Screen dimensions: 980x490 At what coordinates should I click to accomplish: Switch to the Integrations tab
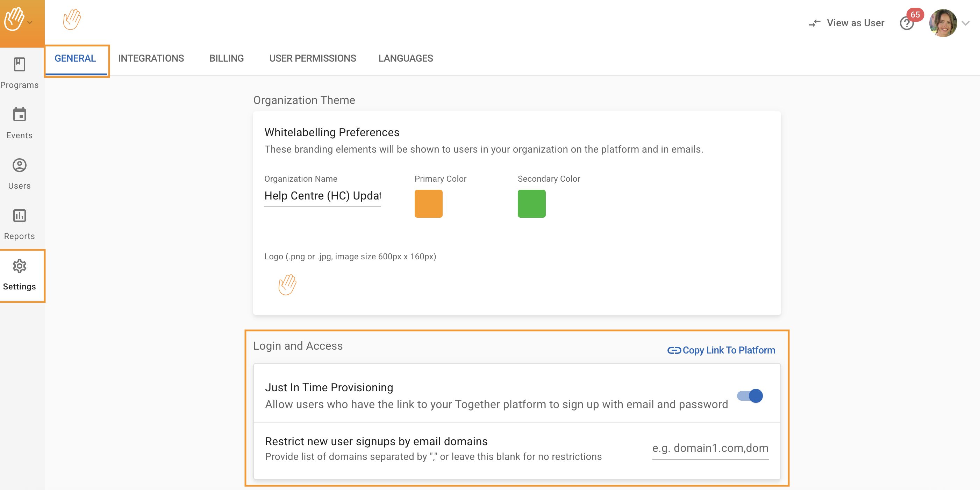tap(151, 58)
